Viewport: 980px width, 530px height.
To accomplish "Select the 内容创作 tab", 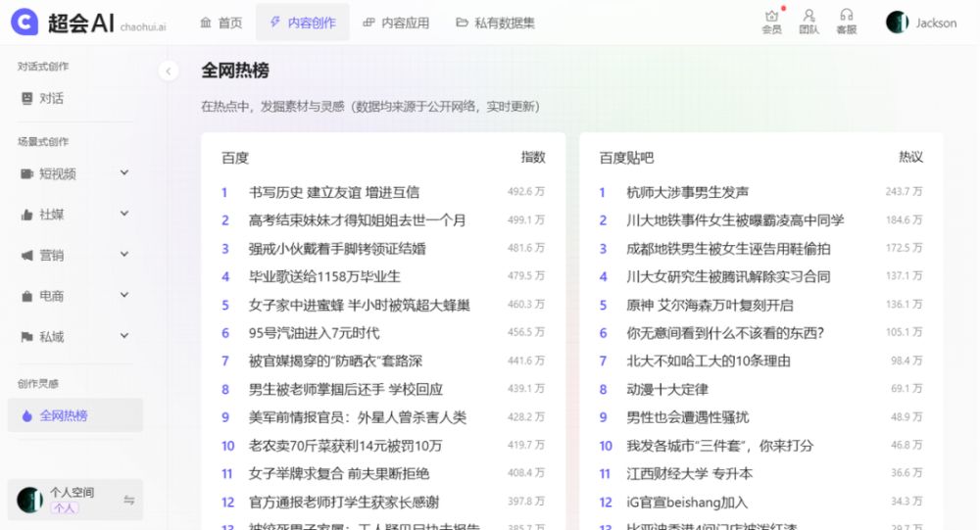I will pos(303,24).
